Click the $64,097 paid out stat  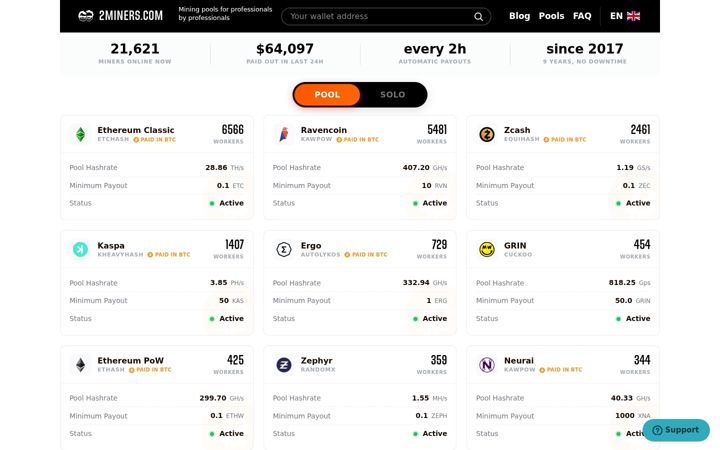coord(285,53)
